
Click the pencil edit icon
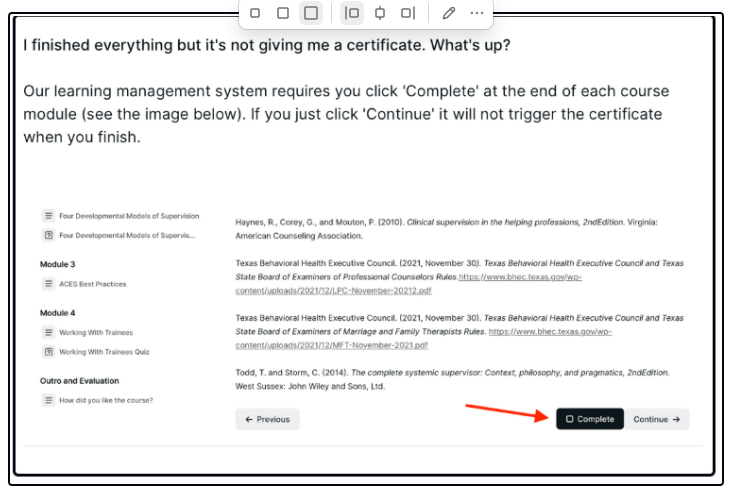coord(449,13)
